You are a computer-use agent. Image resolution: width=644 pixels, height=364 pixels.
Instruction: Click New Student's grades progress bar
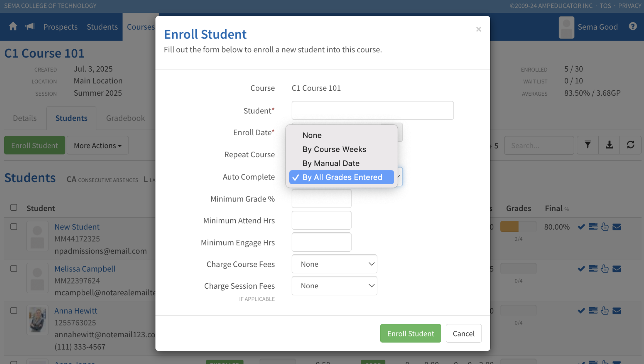(x=518, y=227)
